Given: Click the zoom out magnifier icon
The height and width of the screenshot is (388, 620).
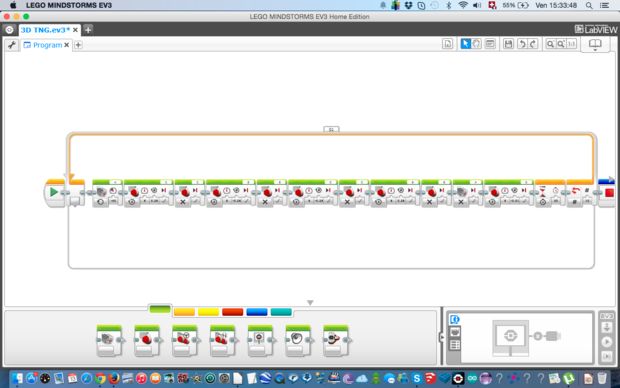Looking at the screenshot, I should point(550,44).
